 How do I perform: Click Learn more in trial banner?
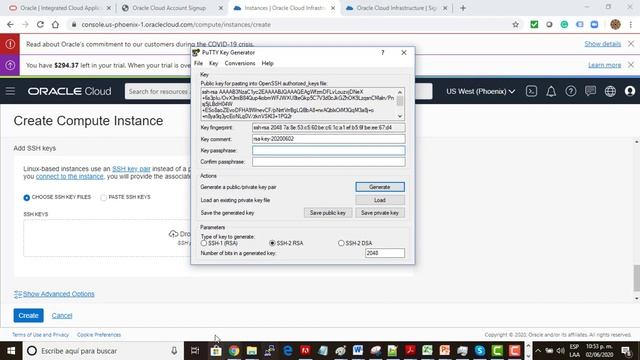(604, 65)
